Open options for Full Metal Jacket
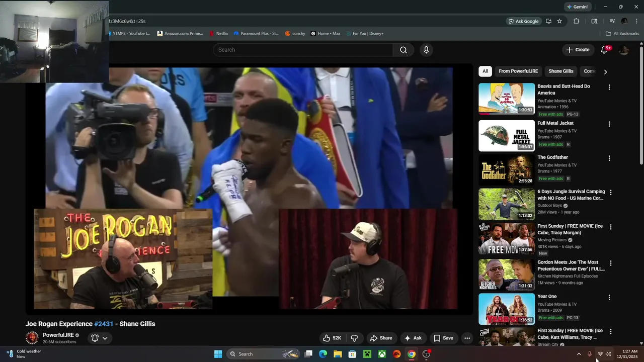644x362 pixels. [609, 124]
